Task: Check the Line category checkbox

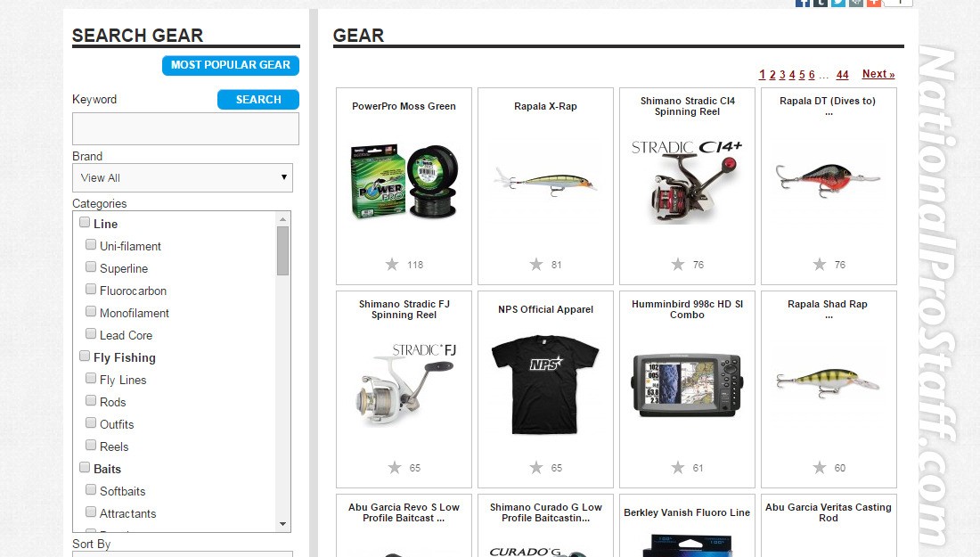Action: click(x=85, y=222)
